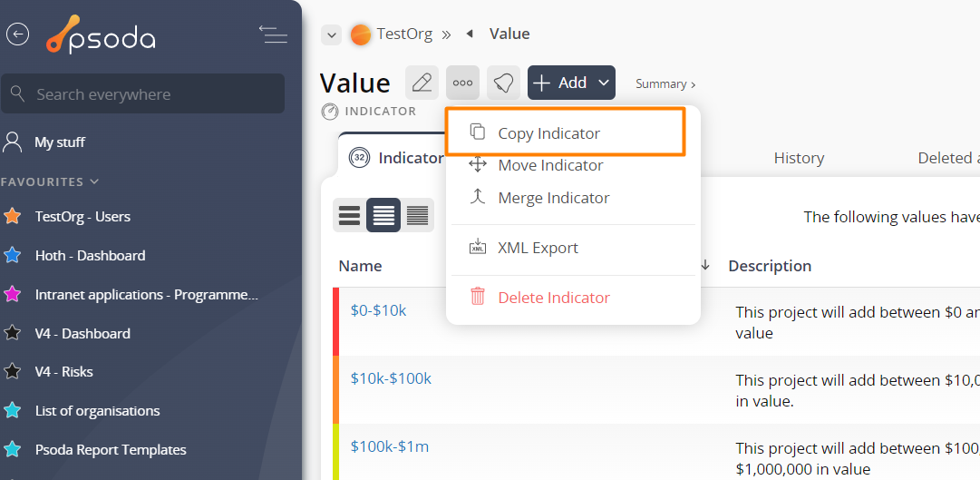Click the Search everywhere field
This screenshot has height=480, width=980.
tap(145, 94)
